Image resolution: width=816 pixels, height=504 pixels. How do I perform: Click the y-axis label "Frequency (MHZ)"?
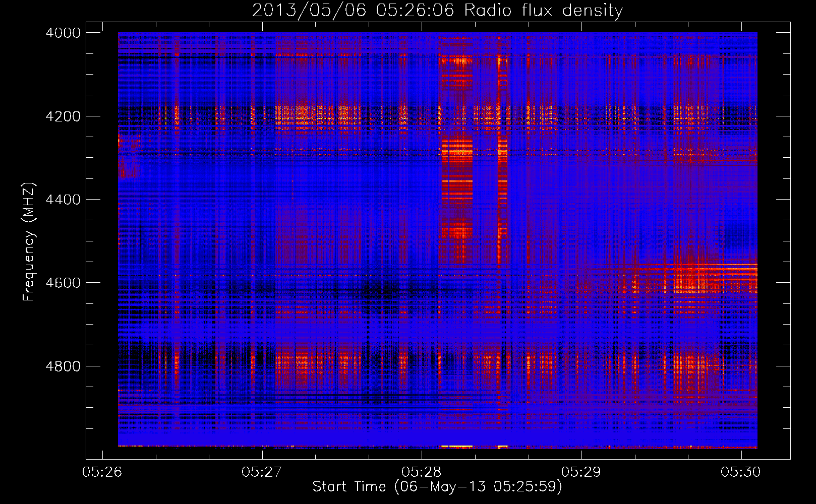point(29,242)
